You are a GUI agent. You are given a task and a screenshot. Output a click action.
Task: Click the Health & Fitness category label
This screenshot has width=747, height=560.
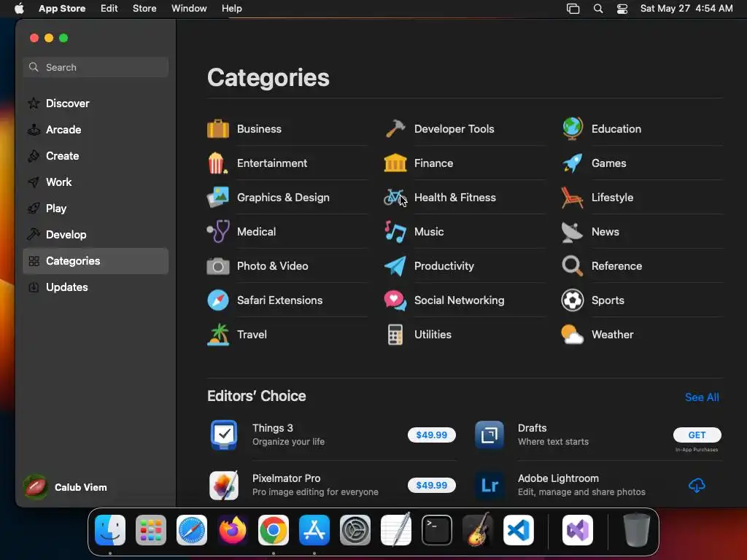[455, 197]
